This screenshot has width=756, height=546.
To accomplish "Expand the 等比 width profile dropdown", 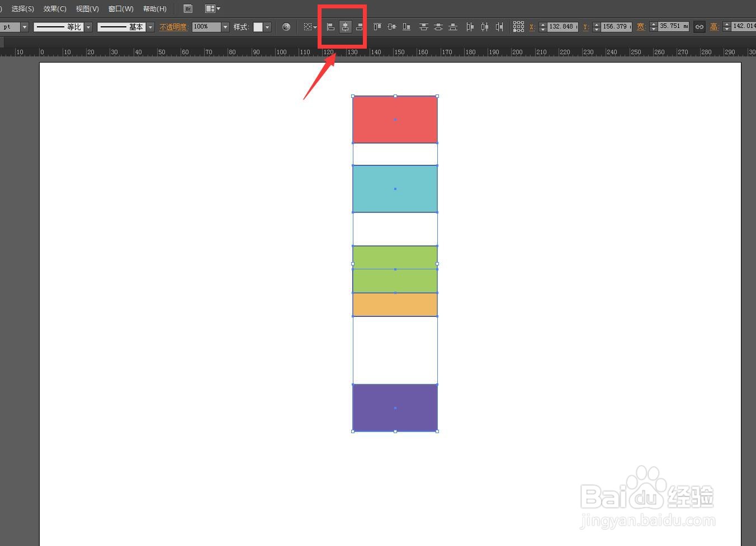I will pos(88,27).
